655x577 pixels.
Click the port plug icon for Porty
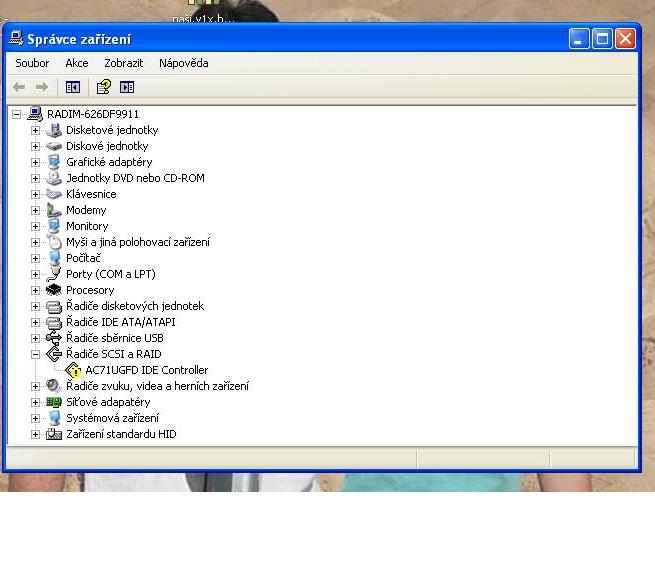point(54,274)
